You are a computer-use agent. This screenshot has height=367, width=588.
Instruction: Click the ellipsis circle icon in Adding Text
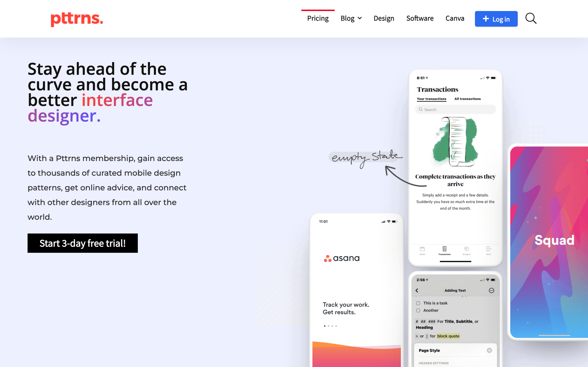pyautogui.click(x=491, y=291)
